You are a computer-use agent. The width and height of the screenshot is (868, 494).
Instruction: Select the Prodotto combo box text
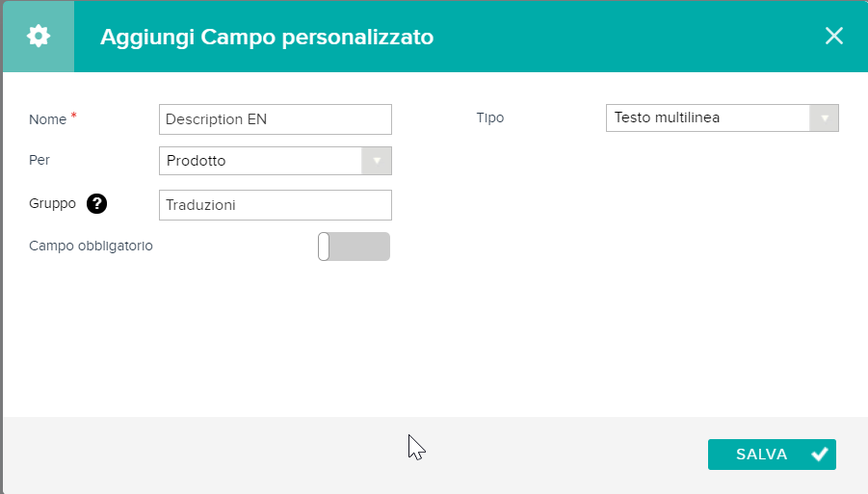(x=196, y=161)
